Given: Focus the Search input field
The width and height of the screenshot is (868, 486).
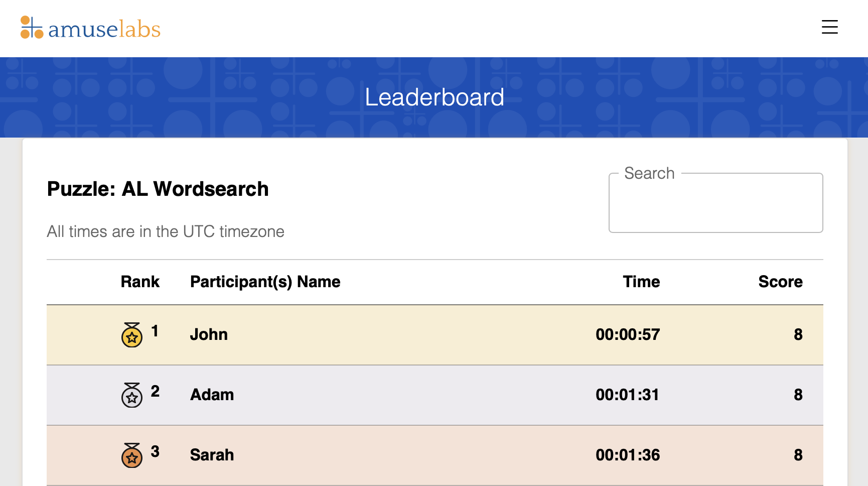Looking at the screenshot, I should 715,203.
